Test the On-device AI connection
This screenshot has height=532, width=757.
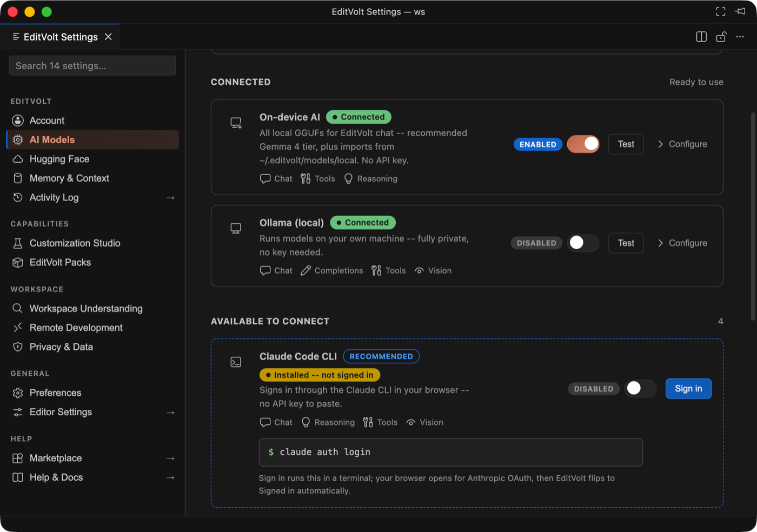click(x=626, y=144)
